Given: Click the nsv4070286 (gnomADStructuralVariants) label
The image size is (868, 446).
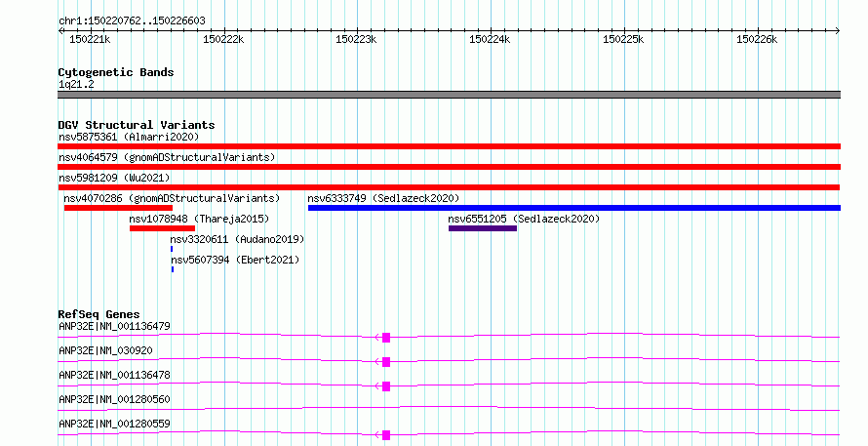Looking at the screenshot, I should 172,198.
